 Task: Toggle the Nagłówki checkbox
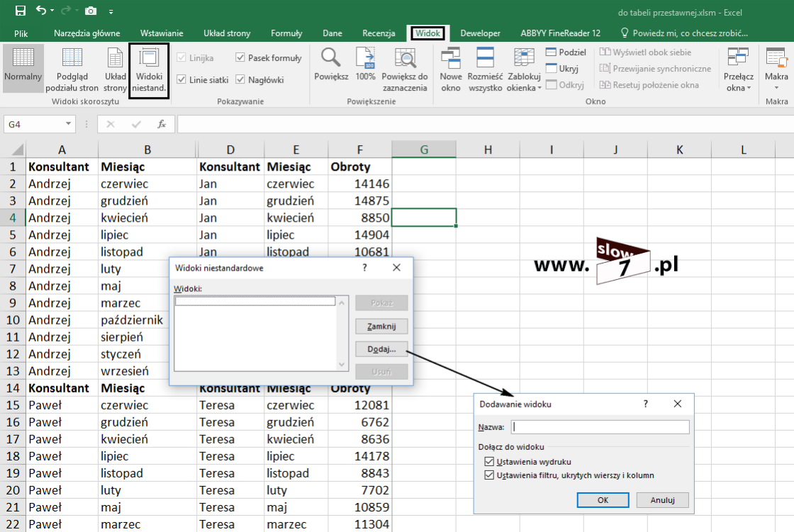point(240,79)
